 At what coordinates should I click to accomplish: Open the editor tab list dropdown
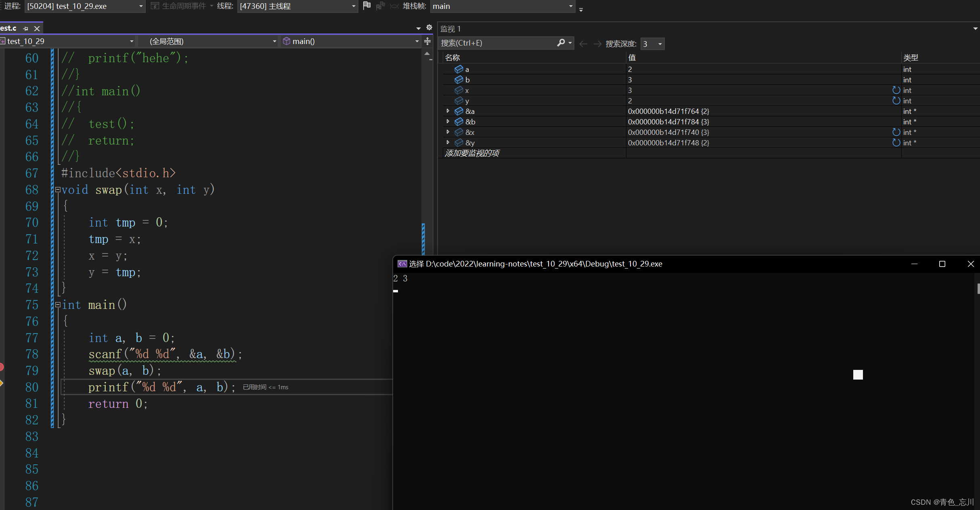tap(419, 28)
